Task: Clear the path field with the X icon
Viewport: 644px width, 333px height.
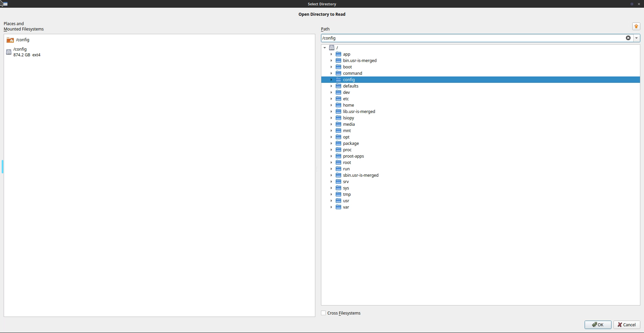Action: point(628,38)
